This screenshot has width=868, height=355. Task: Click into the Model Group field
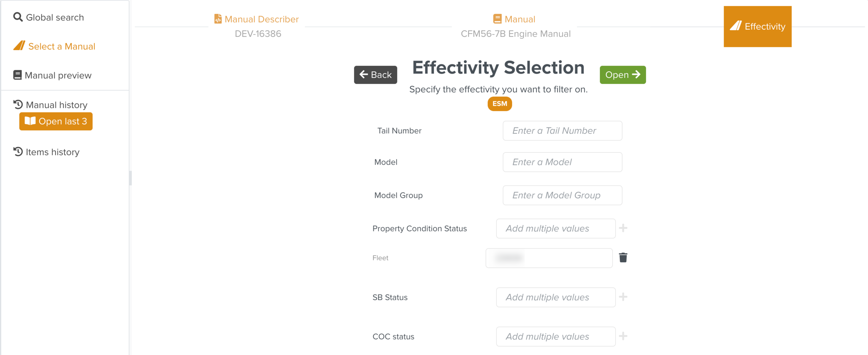[x=562, y=195]
